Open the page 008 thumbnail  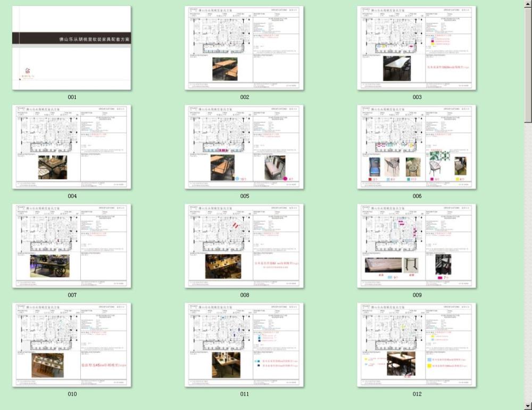[x=244, y=246]
